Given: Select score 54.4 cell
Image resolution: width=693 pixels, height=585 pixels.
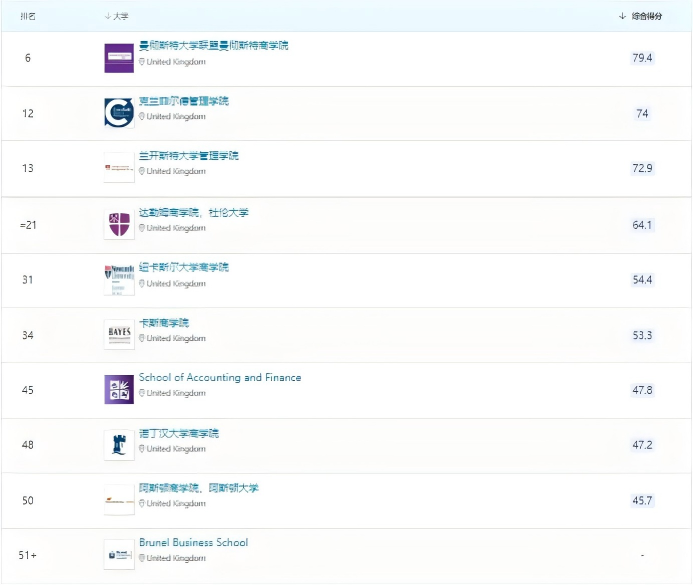Looking at the screenshot, I should [x=642, y=280].
